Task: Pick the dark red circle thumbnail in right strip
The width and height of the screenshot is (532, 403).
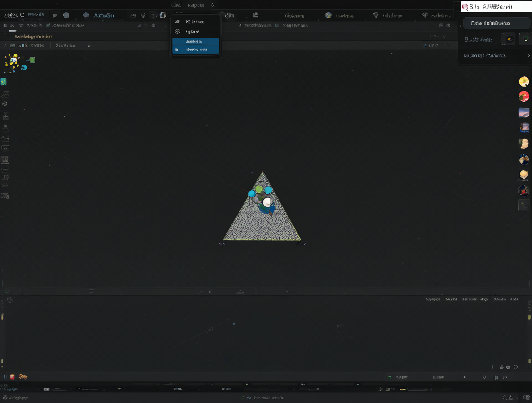Action: 523,190
